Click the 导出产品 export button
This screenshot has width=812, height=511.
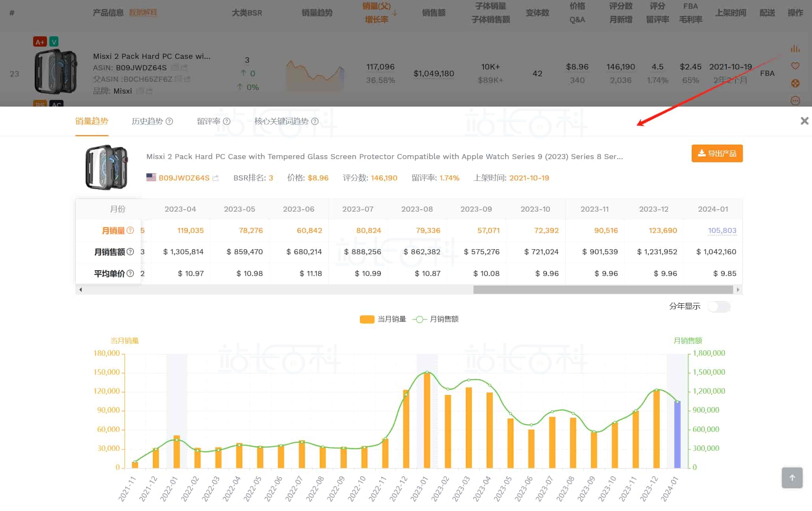click(717, 153)
